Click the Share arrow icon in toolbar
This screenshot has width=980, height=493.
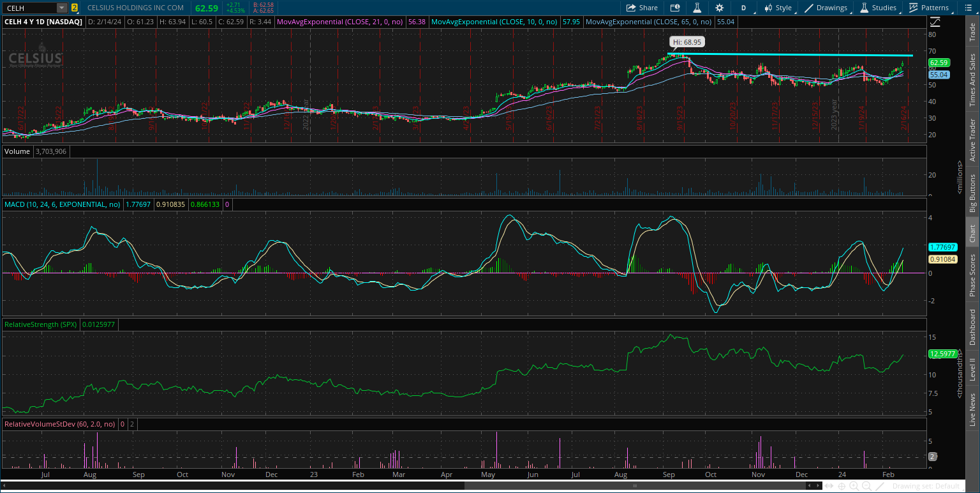pyautogui.click(x=631, y=8)
